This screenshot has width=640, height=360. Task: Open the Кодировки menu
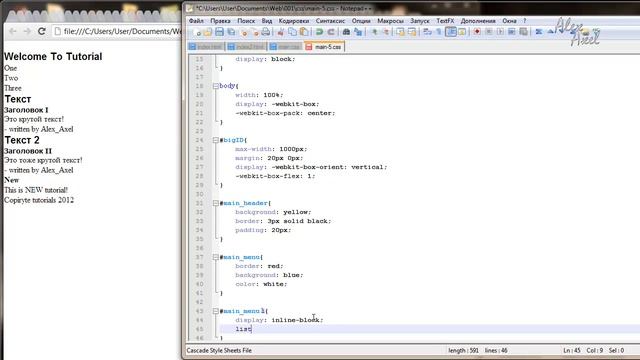click(294, 21)
